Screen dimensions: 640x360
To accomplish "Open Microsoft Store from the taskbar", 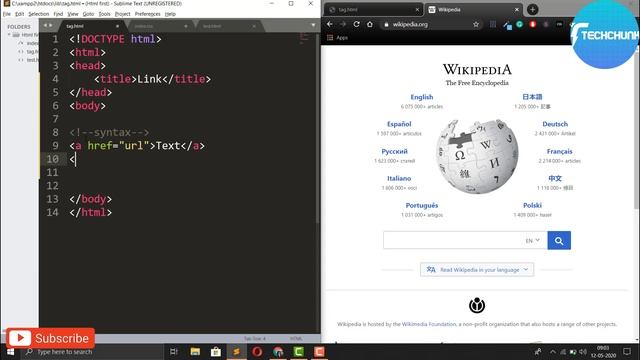I will click(x=216, y=352).
